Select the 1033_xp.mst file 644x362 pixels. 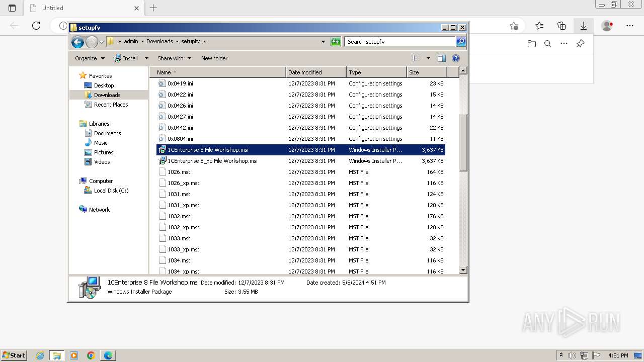pos(184,249)
